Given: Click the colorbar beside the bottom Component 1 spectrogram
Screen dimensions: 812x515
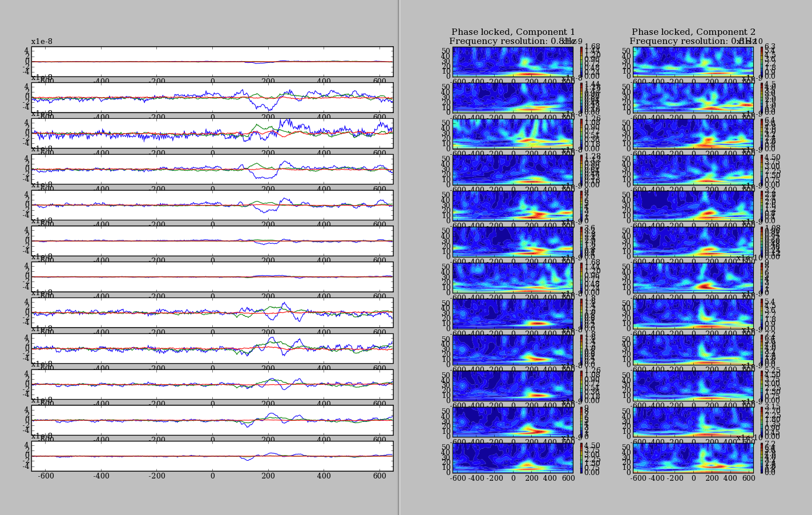Looking at the screenshot, I should click(x=581, y=458).
